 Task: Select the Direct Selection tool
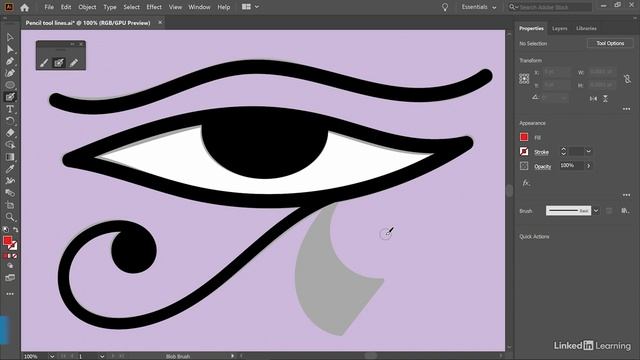pyautogui.click(x=10, y=49)
